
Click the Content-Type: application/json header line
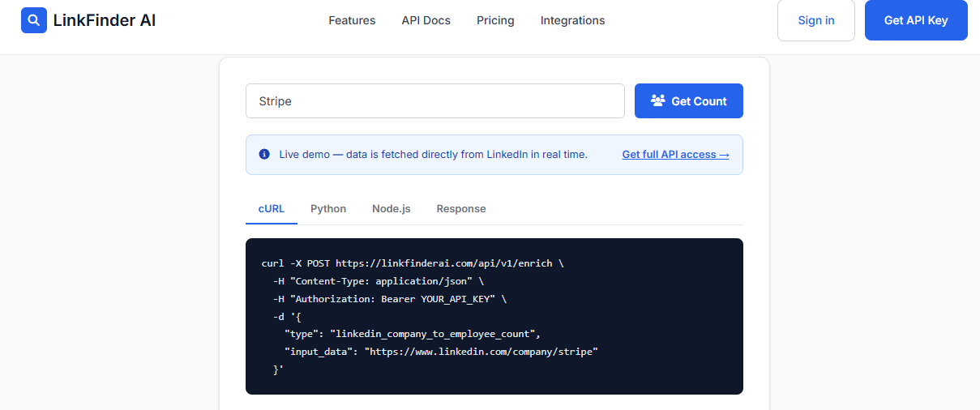[x=379, y=281]
